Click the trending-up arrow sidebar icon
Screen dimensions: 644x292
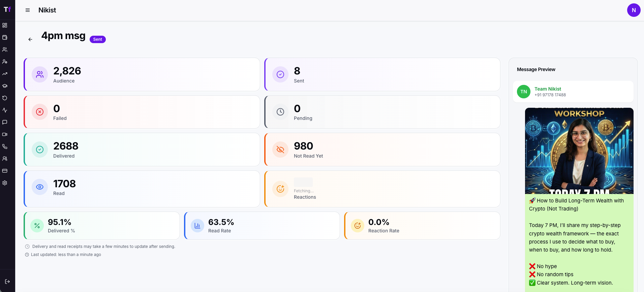click(x=5, y=74)
